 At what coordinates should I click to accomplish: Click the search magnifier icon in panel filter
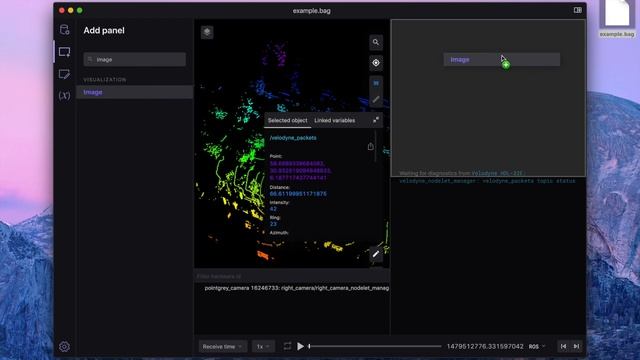click(90, 60)
